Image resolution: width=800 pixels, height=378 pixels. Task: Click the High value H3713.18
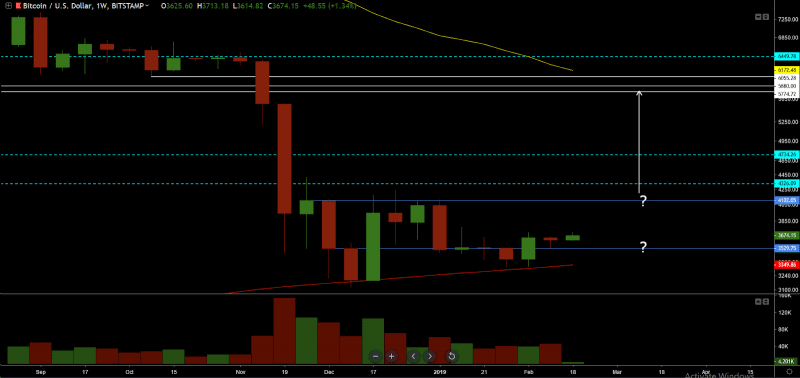tap(213, 6)
